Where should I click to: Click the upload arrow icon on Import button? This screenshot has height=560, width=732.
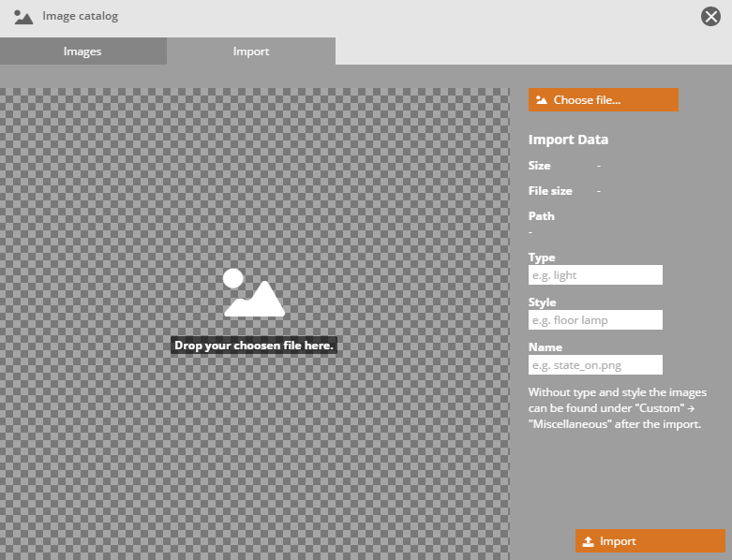(588, 541)
